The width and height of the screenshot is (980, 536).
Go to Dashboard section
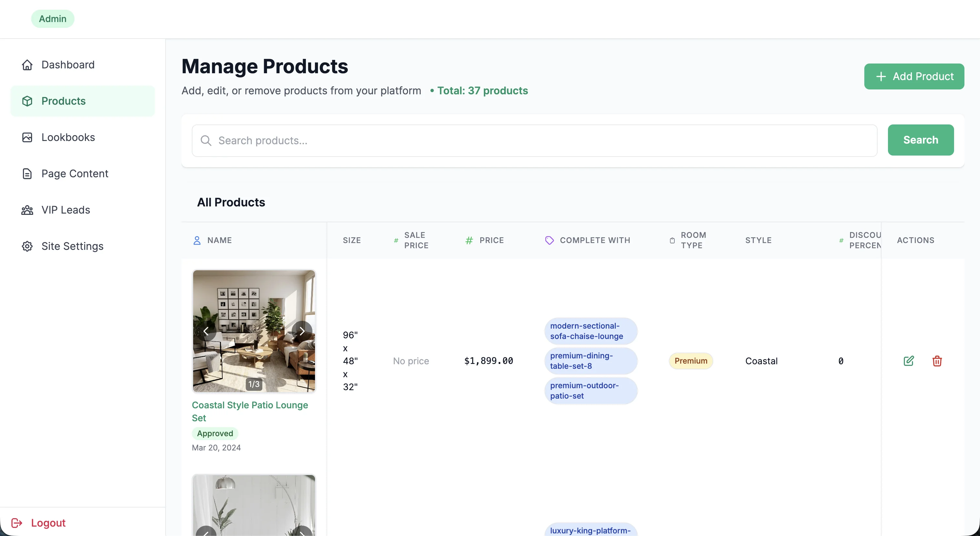[x=83, y=65]
